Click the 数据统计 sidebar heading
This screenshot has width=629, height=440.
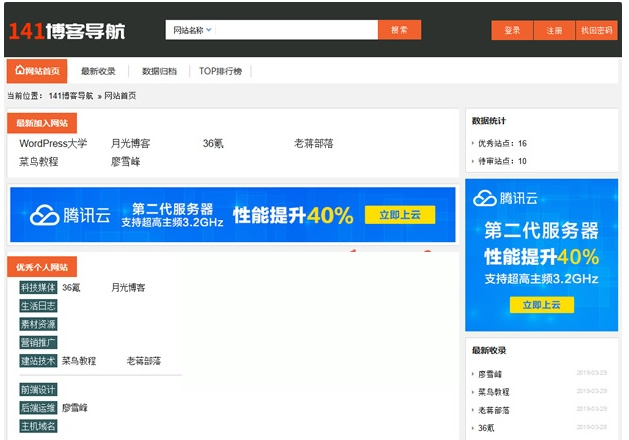(x=489, y=121)
